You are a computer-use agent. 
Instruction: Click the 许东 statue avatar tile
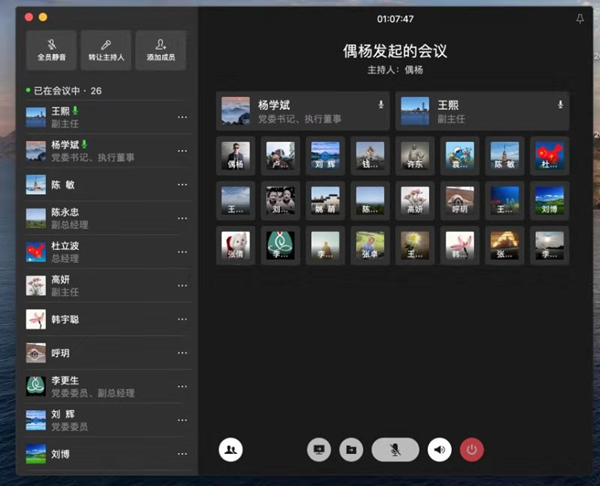tap(415, 156)
